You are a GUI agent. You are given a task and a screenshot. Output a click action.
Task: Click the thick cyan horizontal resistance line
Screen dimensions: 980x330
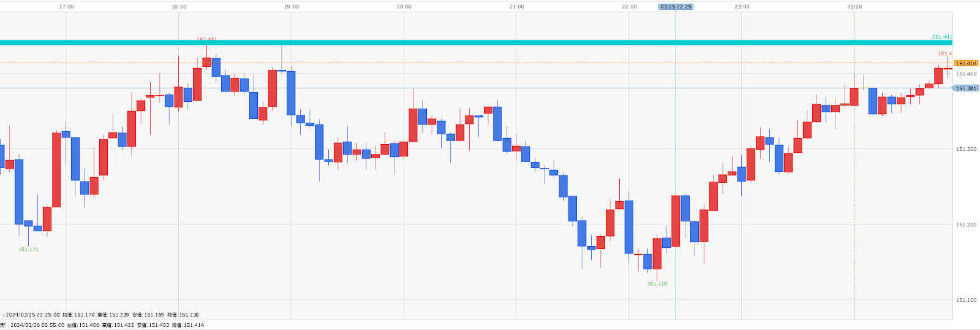point(429,42)
